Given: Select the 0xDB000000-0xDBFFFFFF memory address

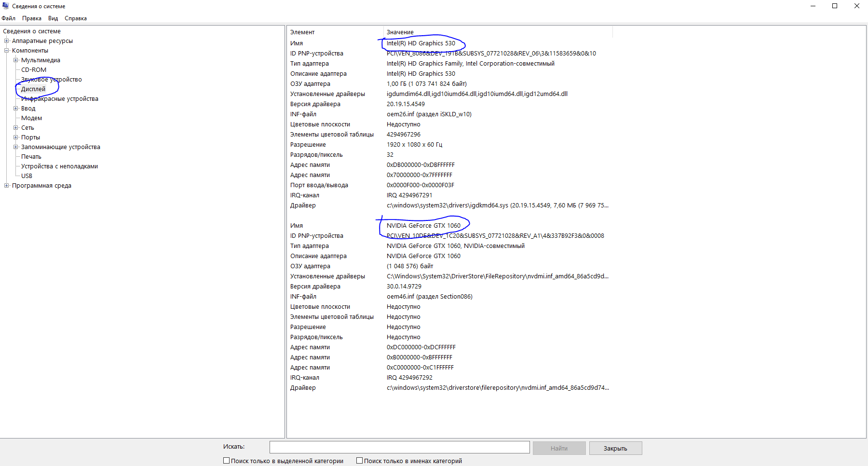Looking at the screenshot, I should click(x=420, y=165).
